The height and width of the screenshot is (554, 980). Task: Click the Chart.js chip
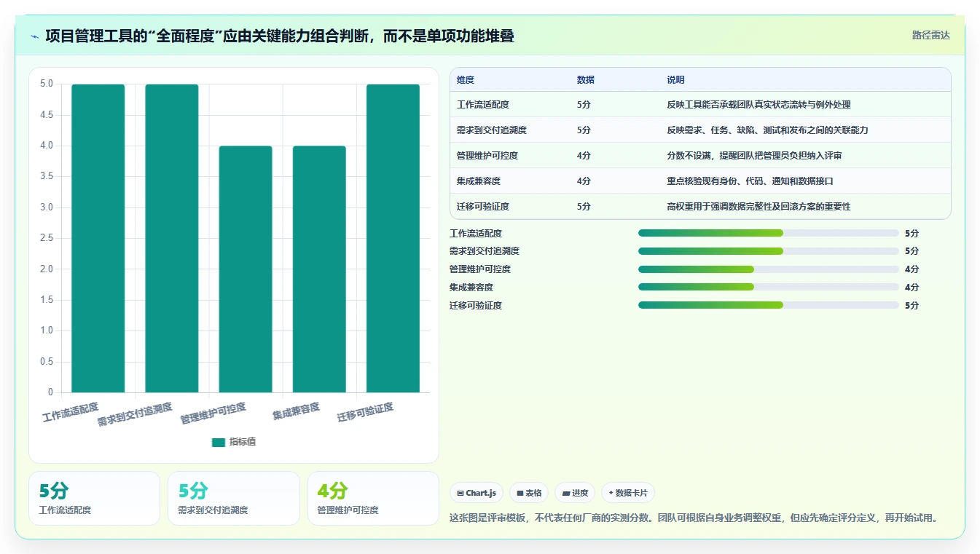(477, 493)
